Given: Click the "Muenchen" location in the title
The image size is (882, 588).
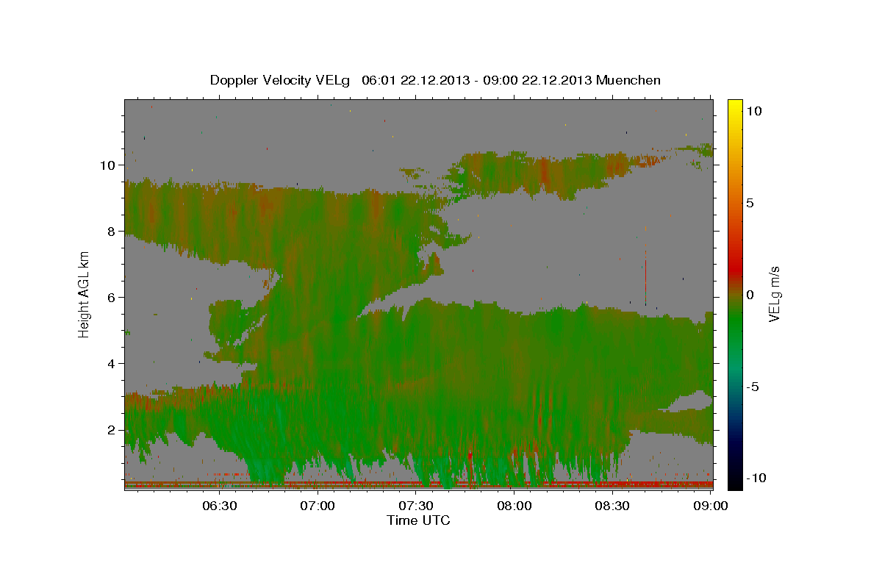Looking at the screenshot, I should (x=628, y=80).
